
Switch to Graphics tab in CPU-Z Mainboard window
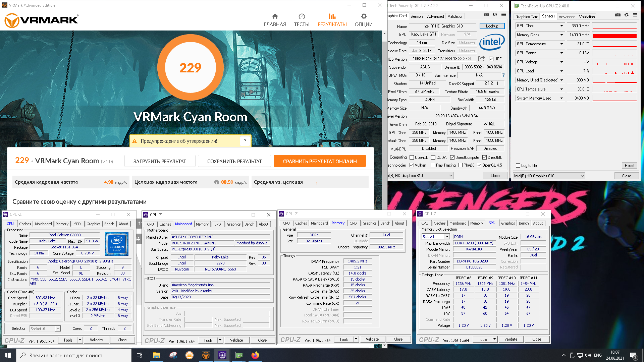point(233,224)
